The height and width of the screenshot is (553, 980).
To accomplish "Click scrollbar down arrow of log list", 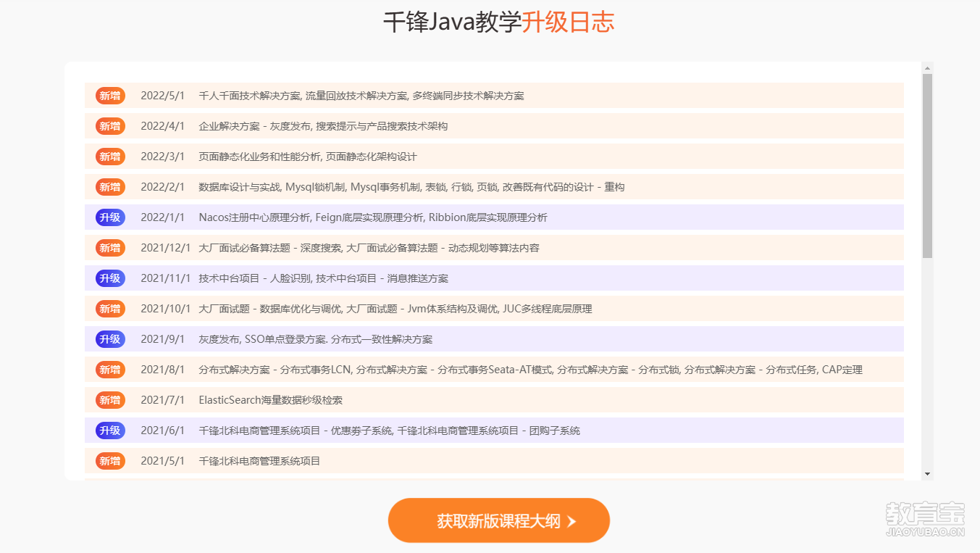I will [x=927, y=474].
